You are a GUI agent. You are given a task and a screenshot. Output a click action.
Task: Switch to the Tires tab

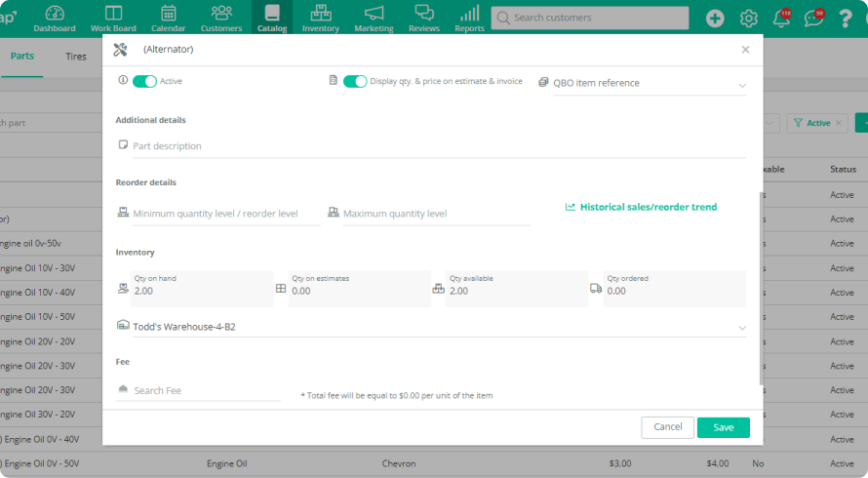pos(76,57)
